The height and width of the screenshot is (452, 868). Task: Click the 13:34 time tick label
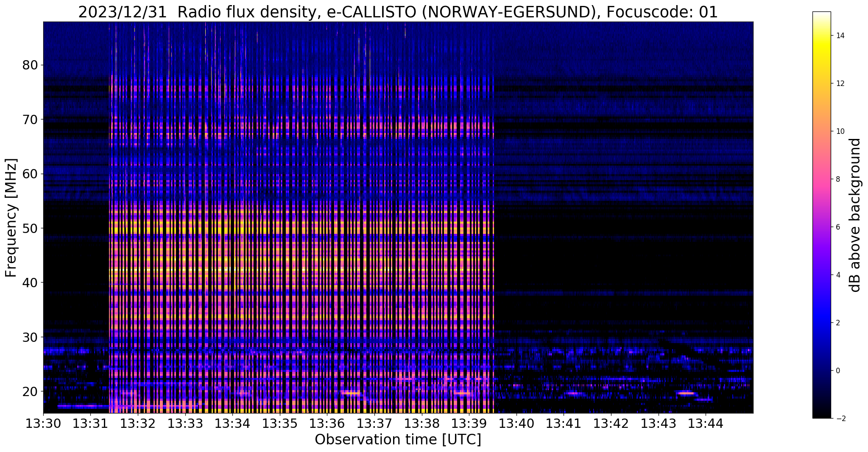232,424
